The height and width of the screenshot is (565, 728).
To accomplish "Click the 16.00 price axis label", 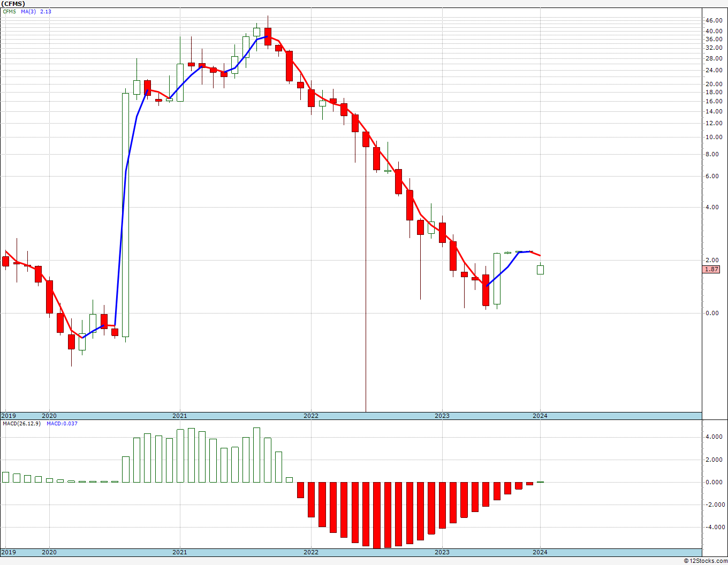I will click(x=714, y=101).
